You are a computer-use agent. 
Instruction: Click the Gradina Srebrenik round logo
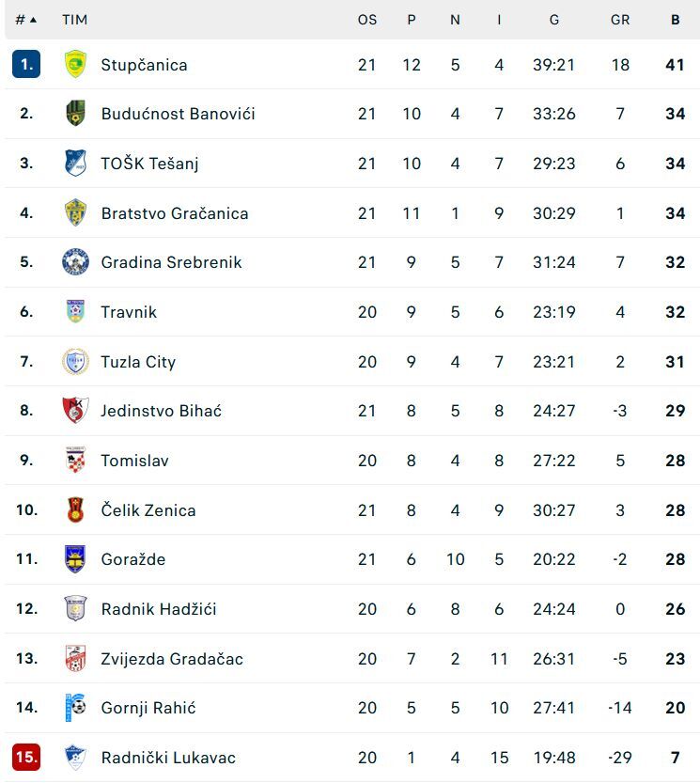(x=75, y=262)
